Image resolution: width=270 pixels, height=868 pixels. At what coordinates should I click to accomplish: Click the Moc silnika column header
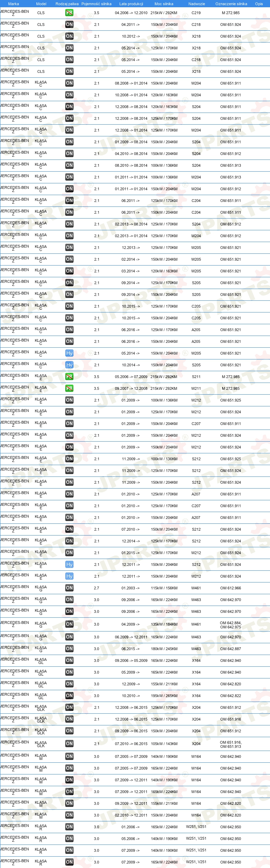(164, 4)
